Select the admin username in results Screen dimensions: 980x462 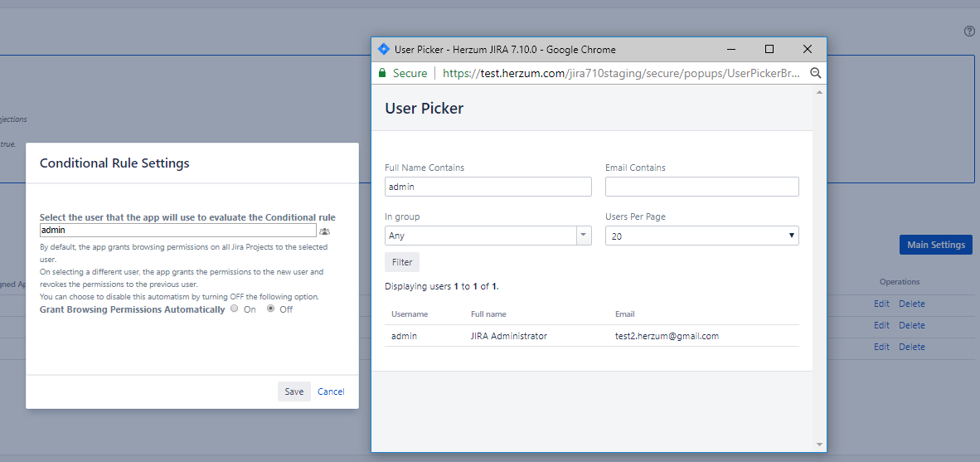click(x=404, y=336)
